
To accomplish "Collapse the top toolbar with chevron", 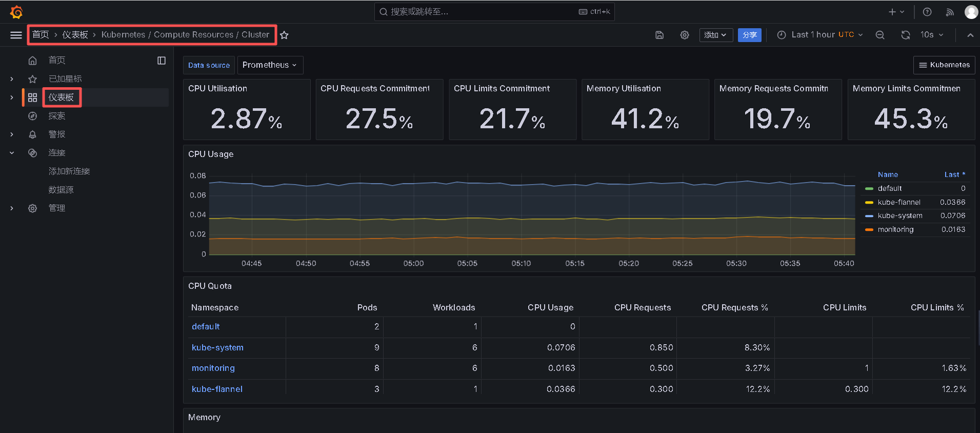I will 970,35.
